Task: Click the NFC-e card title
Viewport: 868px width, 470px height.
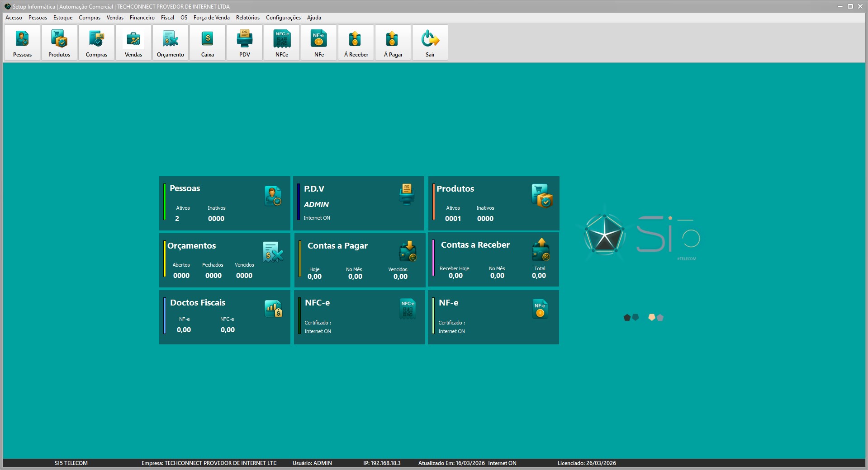Action: [317, 303]
